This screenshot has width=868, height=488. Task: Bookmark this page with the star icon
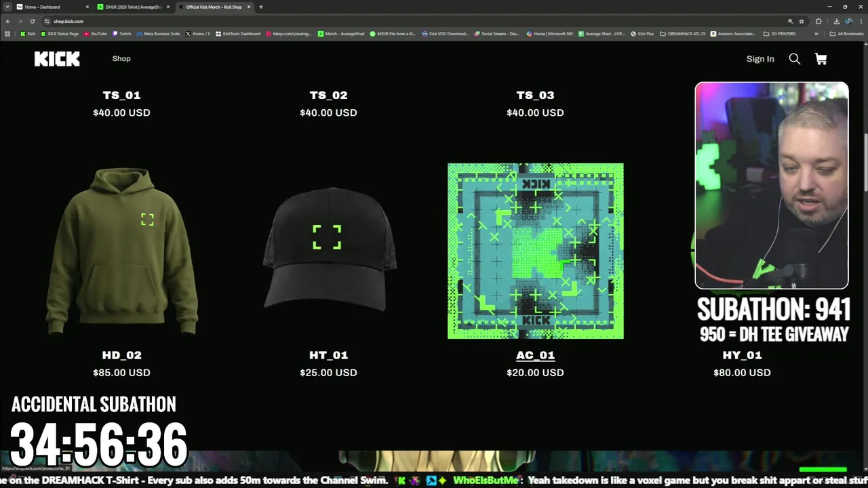click(x=802, y=21)
